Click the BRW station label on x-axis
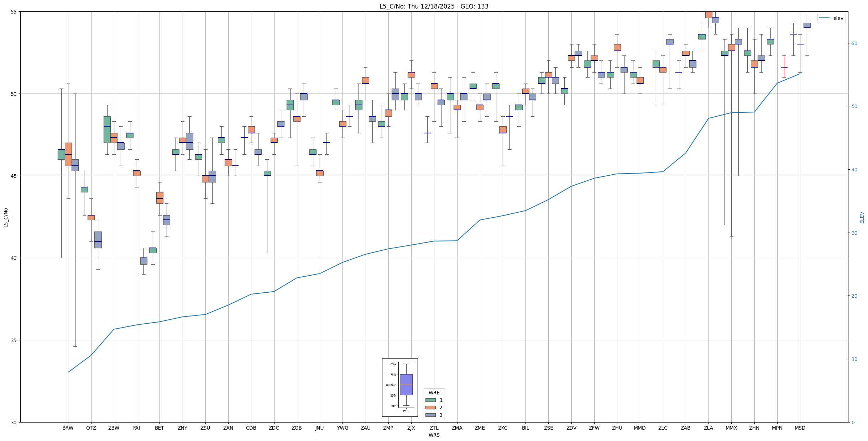Image resolution: width=868 pixels, height=441 pixels. [68, 428]
